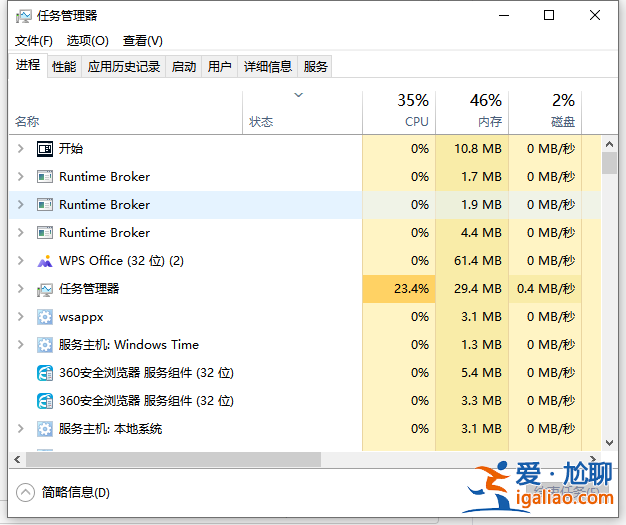Select the 服务主机: 本地系统 process name
The image size is (626, 525).
coord(110,429)
